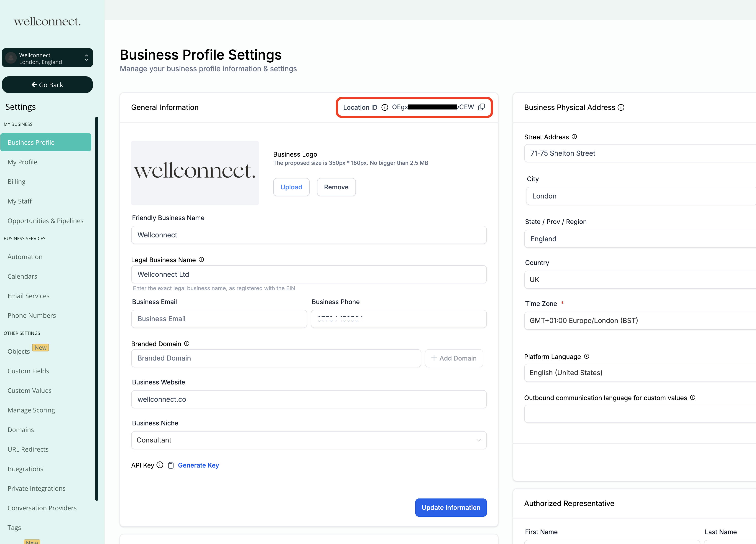756x544 pixels.
Task: Click the Location ID info icon
Action: coord(385,107)
